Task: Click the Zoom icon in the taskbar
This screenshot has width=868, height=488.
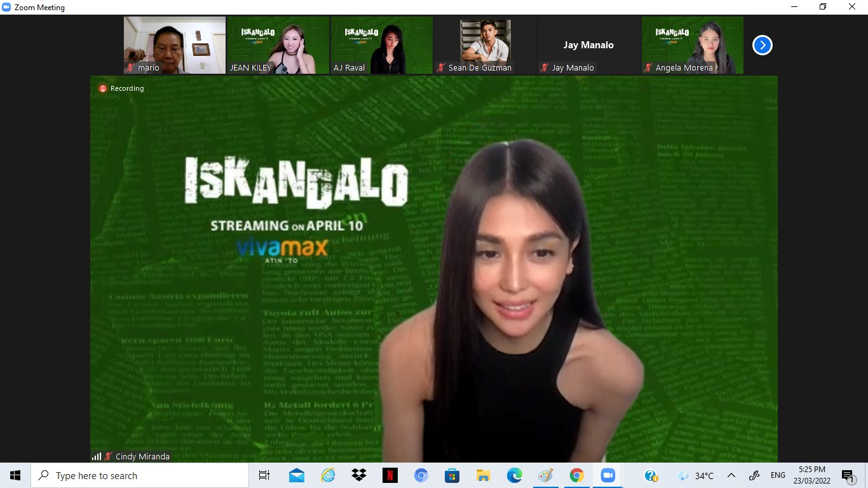Action: coord(608,475)
